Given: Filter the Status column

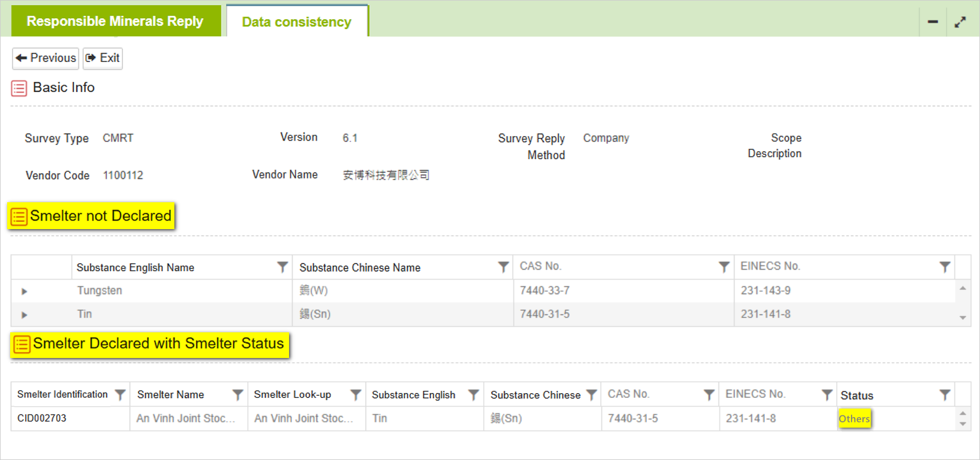Looking at the screenshot, I should pos(945,395).
